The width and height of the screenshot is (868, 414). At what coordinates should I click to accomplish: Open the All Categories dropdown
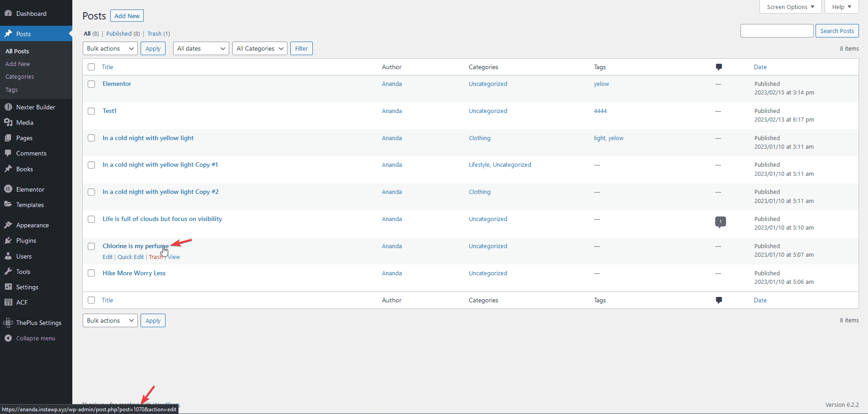(x=259, y=48)
